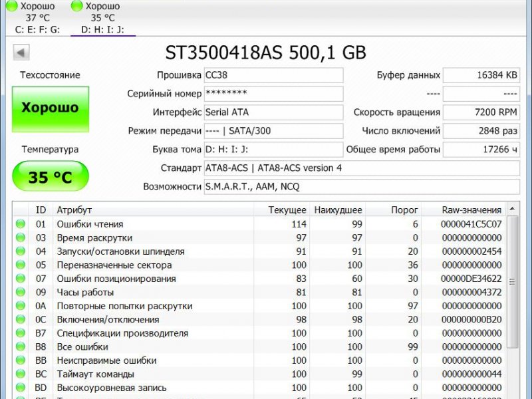
Task: Select the Все ошибки attribute row
Action: click(259, 346)
